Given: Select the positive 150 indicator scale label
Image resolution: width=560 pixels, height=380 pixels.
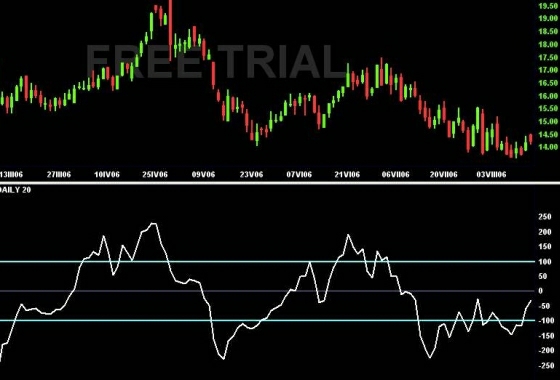Looking at the screenshot, I should (545, 247).
